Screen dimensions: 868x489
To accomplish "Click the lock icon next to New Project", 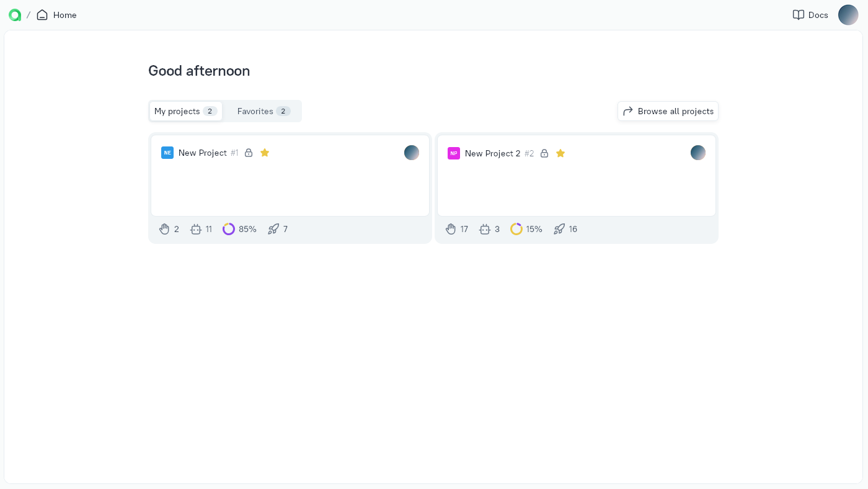I will [x=249, y=153].
